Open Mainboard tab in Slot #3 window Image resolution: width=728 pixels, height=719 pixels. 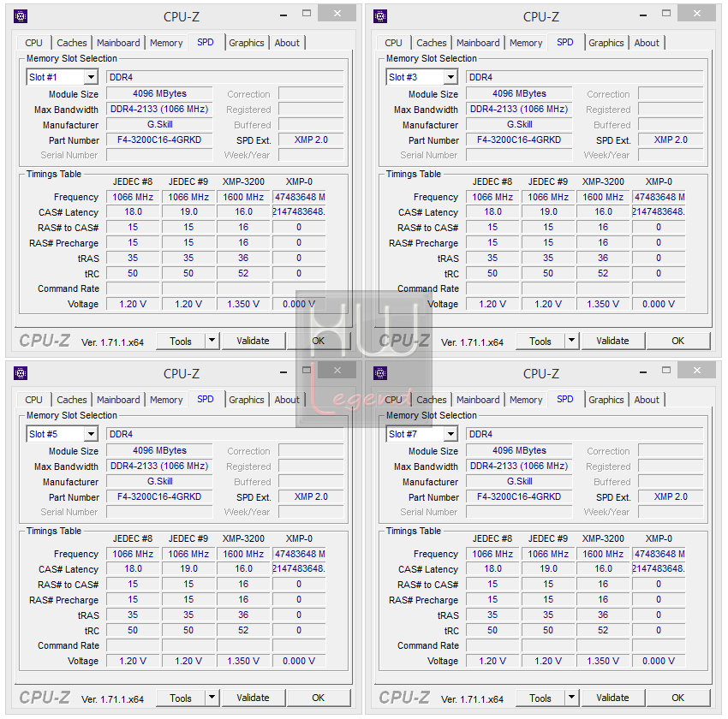(478, 43)
